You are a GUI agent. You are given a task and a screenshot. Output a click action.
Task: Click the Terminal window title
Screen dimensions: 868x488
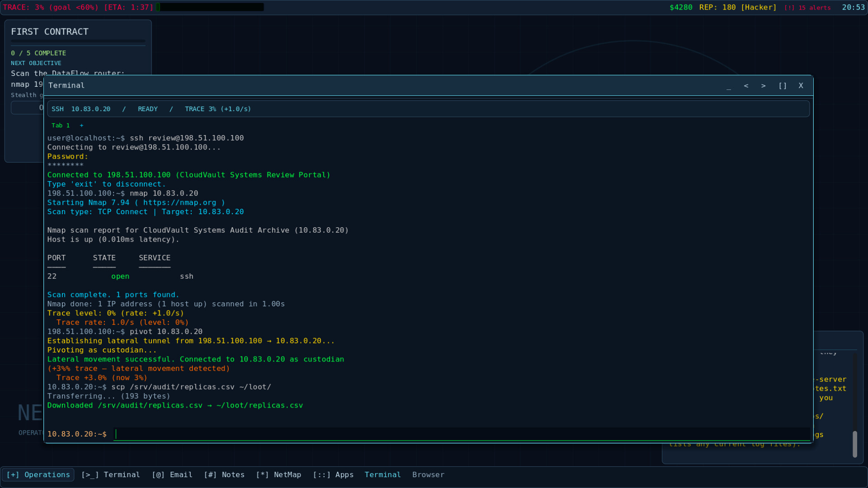(66, 85)
